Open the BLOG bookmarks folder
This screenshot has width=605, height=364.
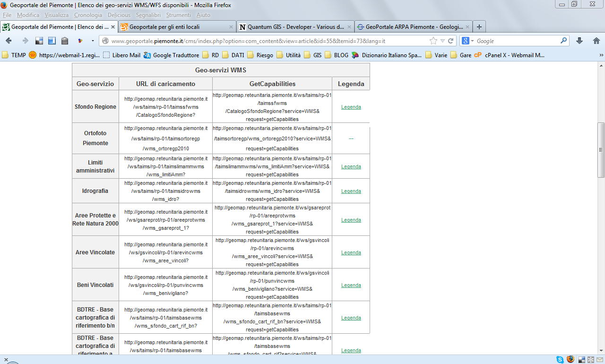click(x=337, y=55)
